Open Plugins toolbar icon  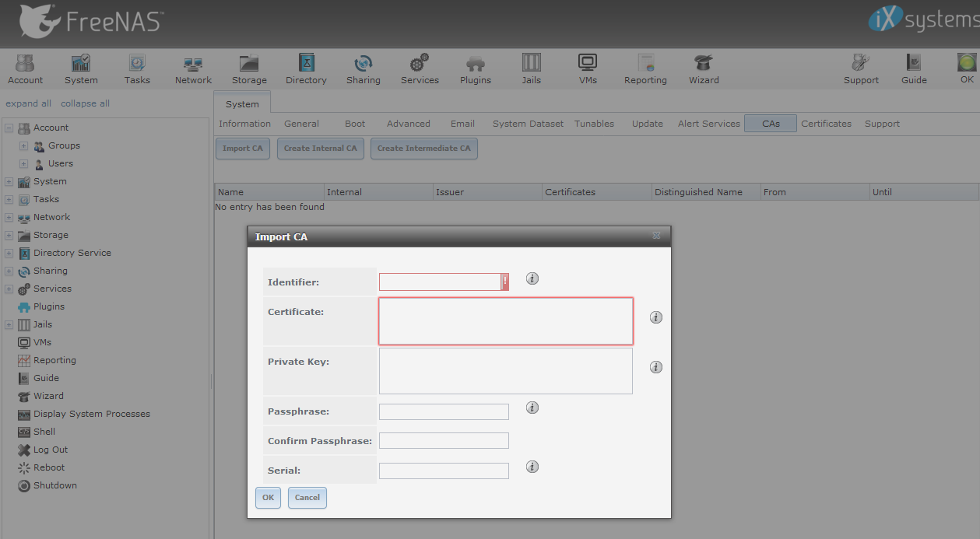click(x=476, y=69)
